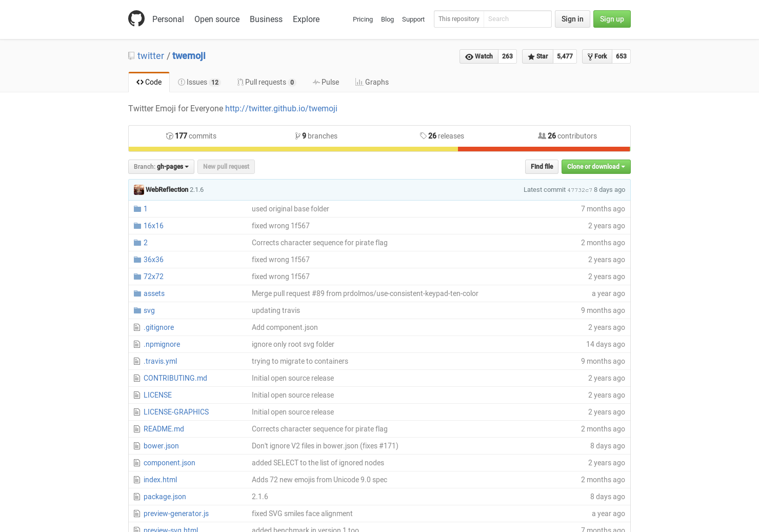
Task: Click the file icon for .gitignore
Action: pos(137,327)
